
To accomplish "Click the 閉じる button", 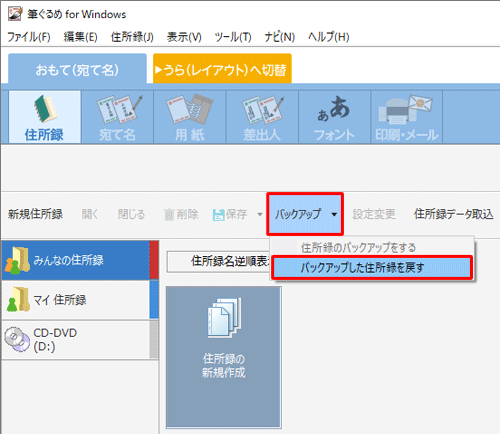I will pyautogui.click(x=131, y=214).
